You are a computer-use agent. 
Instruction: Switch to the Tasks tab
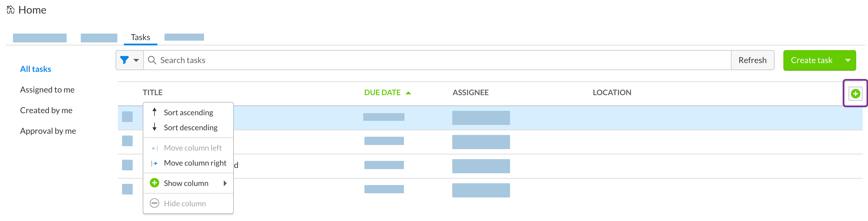click(141, 37)
